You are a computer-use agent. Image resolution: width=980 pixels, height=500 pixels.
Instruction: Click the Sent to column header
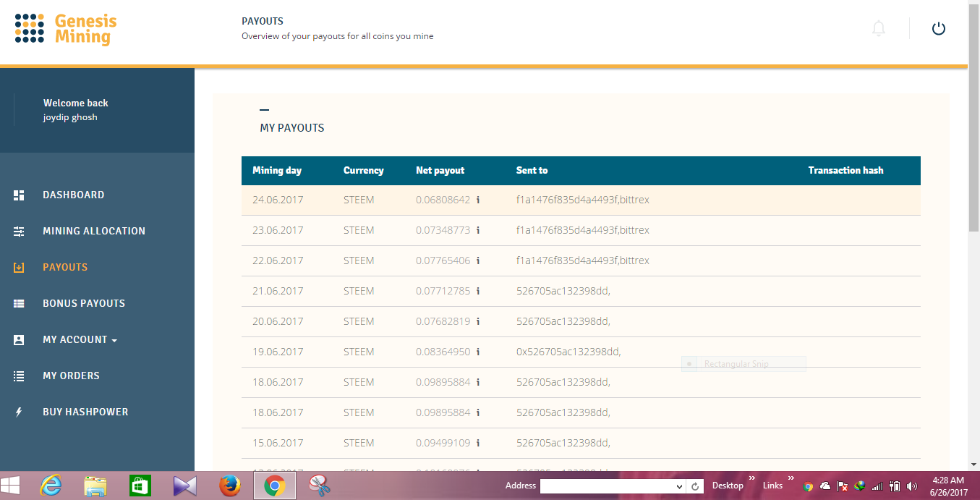coord(532,171)
